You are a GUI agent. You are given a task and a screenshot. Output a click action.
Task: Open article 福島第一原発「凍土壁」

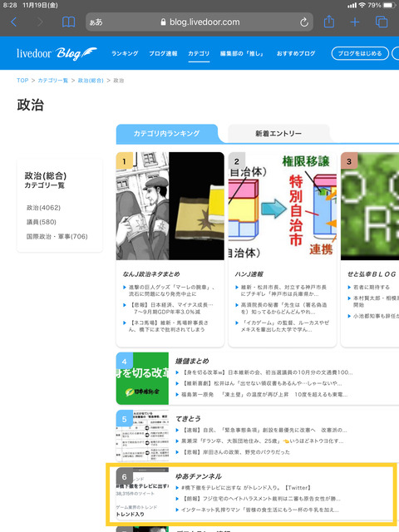(264, 394)
